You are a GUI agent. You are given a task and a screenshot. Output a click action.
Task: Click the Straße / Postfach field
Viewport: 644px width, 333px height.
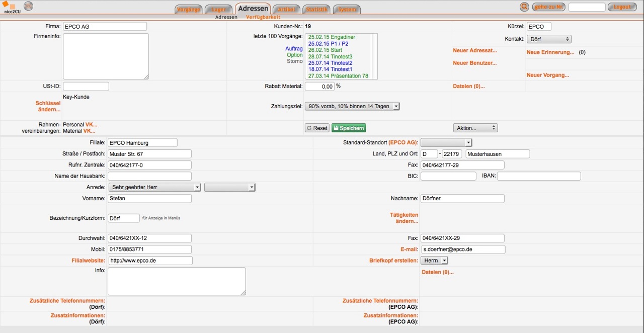pyautogui.click(x=149, y=154)
